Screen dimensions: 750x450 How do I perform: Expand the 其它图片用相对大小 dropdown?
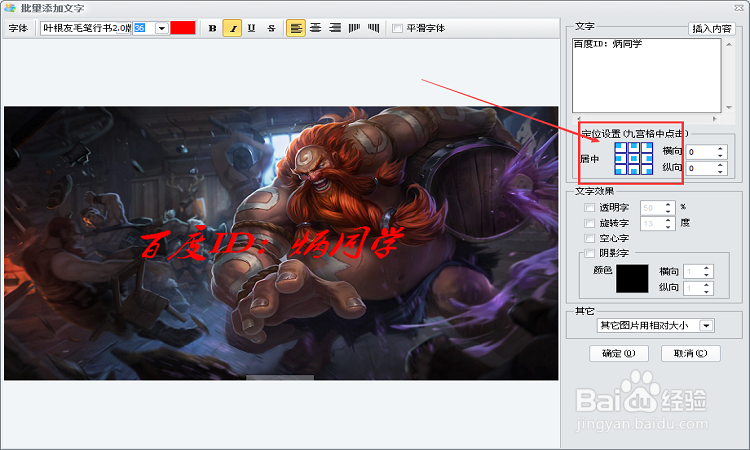706,326
